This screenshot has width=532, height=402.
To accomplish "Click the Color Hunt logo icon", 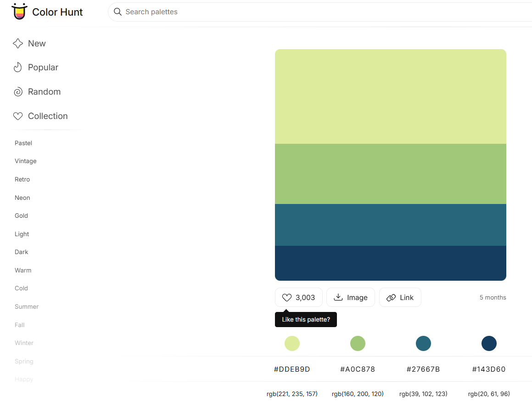I will 19,11.
